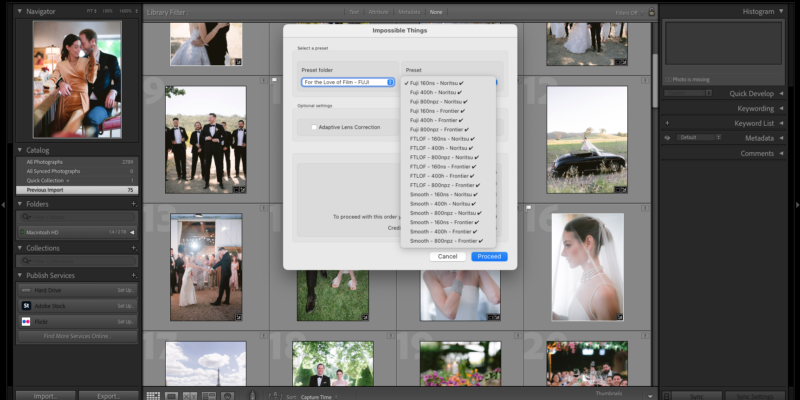Click the Import button
This screenshot has height=400, width=800.
pyautogui.click(x=45, y=396)
